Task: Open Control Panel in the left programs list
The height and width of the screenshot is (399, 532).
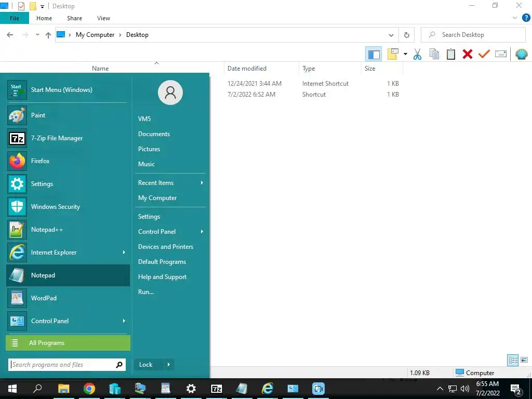Action: pos(68,321)
